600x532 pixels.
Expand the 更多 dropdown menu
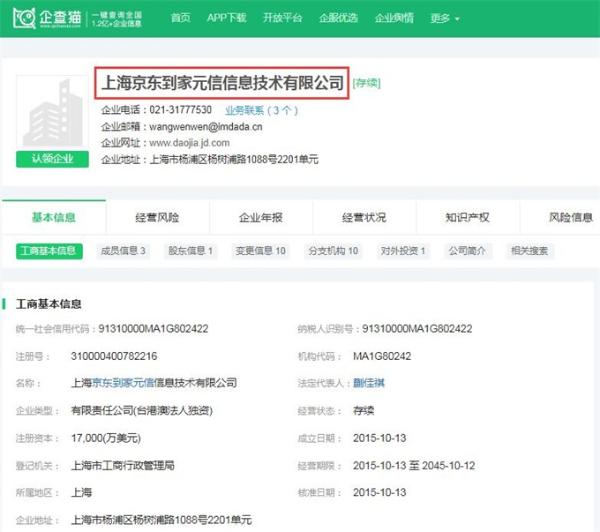(445, 18)
